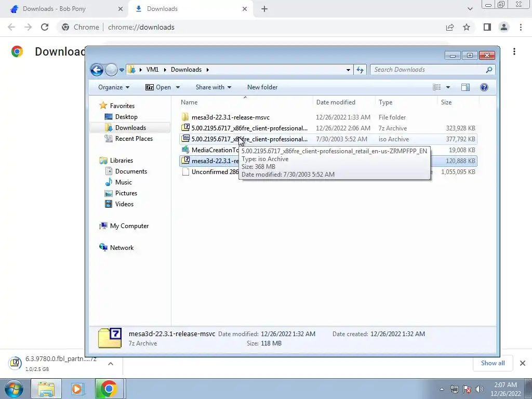Viewport: 532px width, 399px height.
Task: Select the mesa3d-22.3.1-release-msvc folder
Action: coord(328,117)
